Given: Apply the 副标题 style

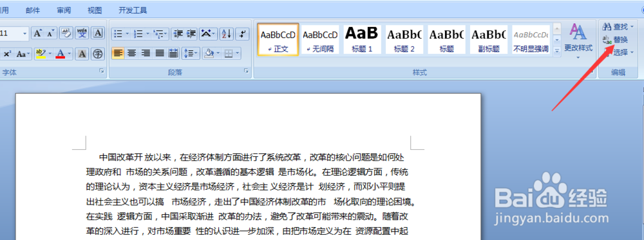Looking at the screenshot, I should (489, 39).
